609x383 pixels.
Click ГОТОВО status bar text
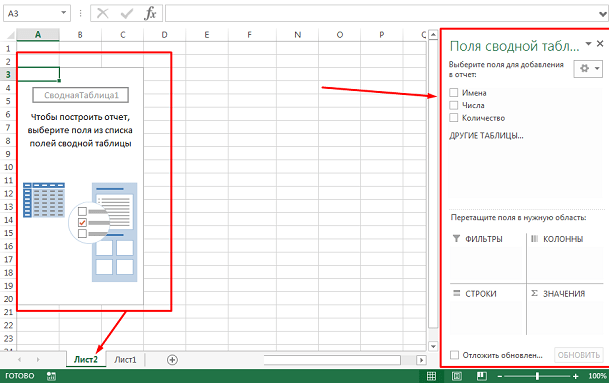click(x=19, y=376)
